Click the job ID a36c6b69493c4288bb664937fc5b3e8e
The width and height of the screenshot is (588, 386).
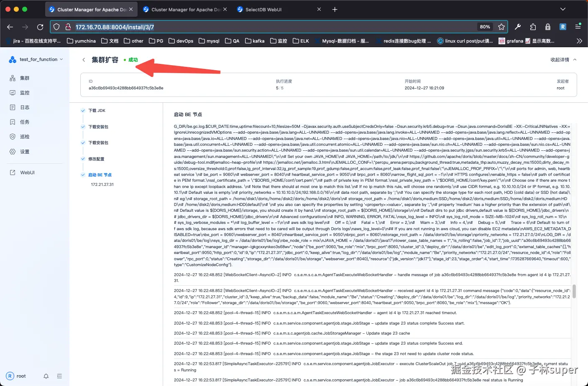click(126, 88)
